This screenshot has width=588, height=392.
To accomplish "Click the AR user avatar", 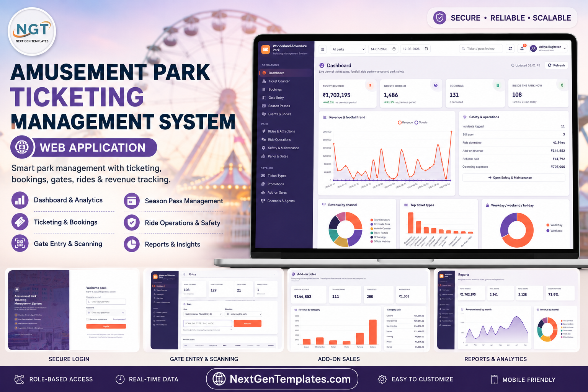I will [x=533, y=49].
